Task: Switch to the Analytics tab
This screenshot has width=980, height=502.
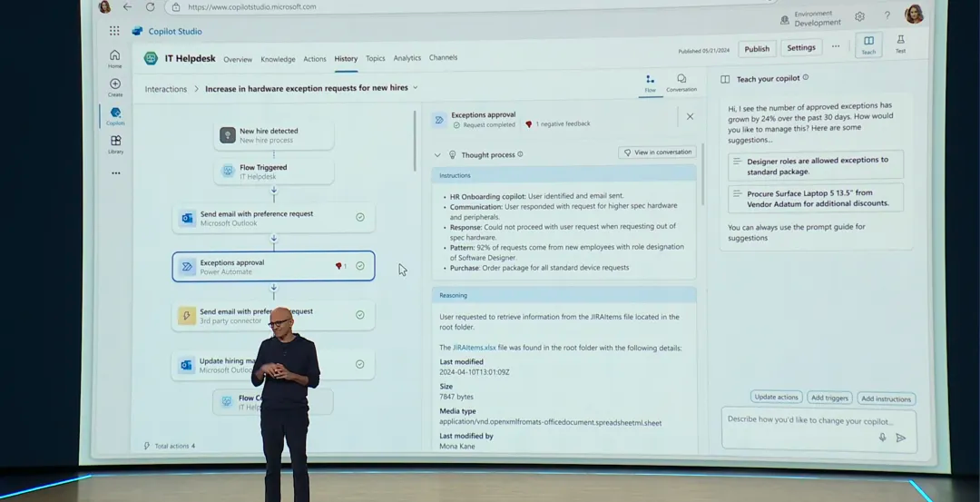Action: coord(407,58)
